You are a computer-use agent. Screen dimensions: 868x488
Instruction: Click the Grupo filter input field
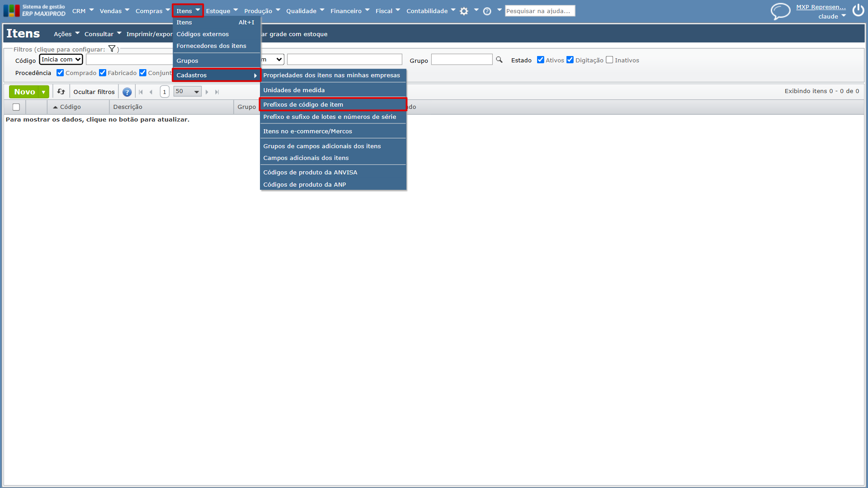click(462, 59)
